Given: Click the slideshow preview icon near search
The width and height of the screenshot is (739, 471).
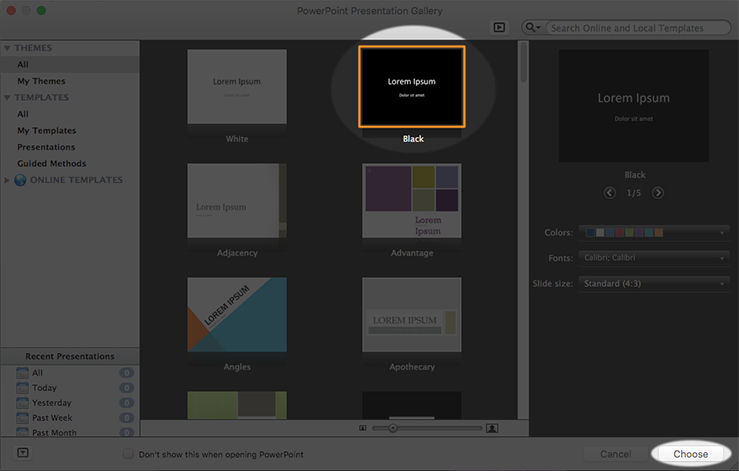Looking at the screenshot, I should pos(499,27).
